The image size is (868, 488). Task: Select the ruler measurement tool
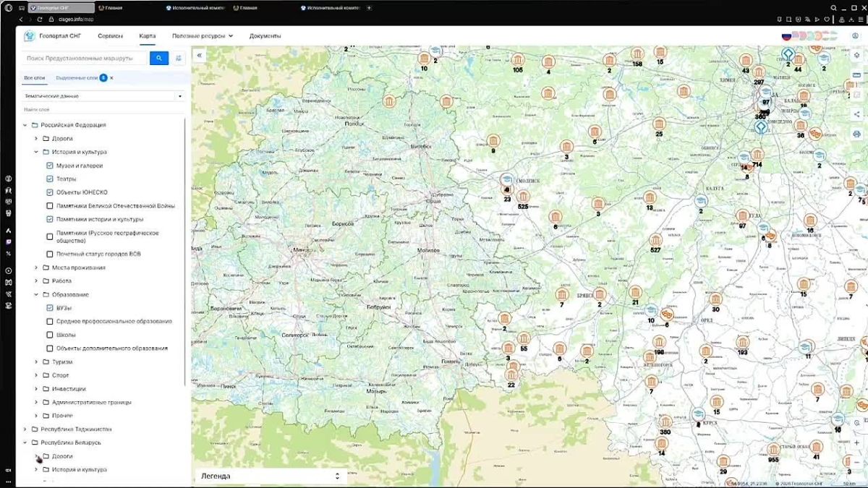pyautogui.click(x=856, y=75)
